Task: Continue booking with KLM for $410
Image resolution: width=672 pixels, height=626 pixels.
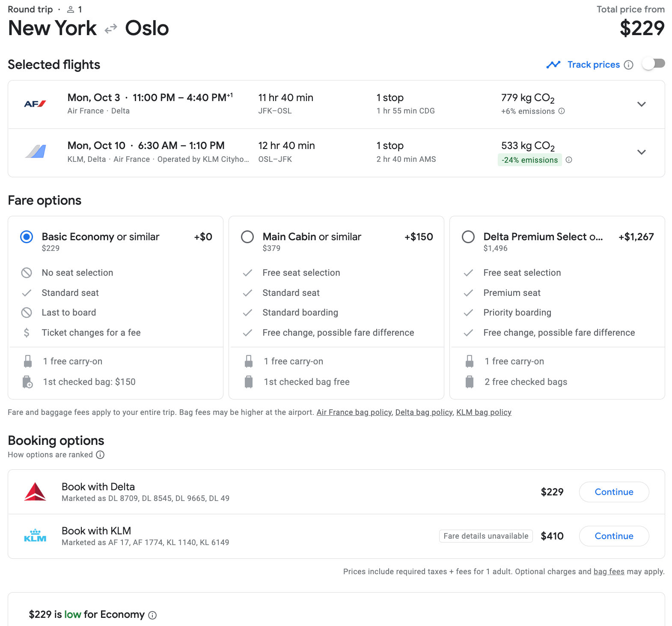Action: click(x=614, y=536)
